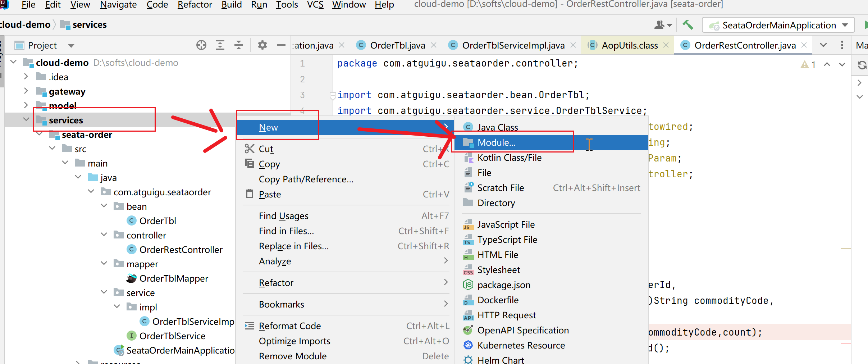The image size is (868, 364).
Task: Select OrderTblMapper in project tree
Action: point(174,278)
